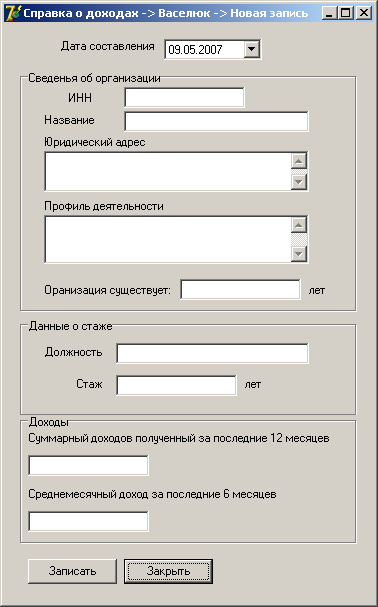Open the Дата составления date dropdown
The height and width of the screenshot is (607, 378).
pyautogui.click(x=252, y=50)
